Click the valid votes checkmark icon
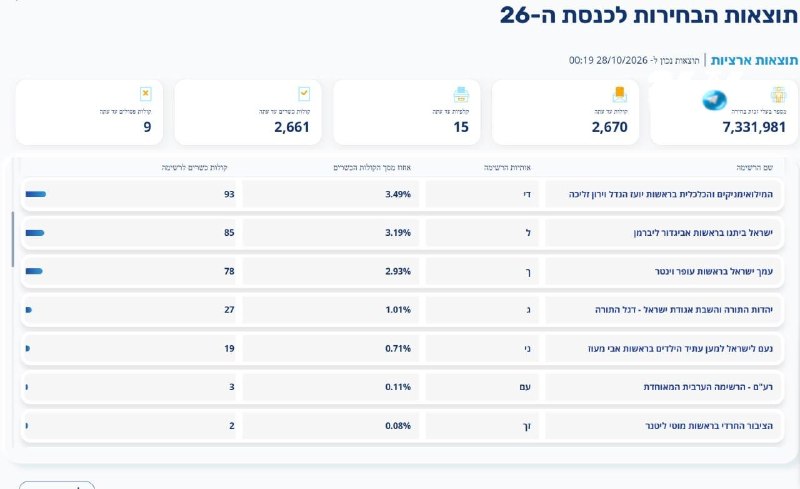Viewport: 800px width, 489px height. pos(304,94)
